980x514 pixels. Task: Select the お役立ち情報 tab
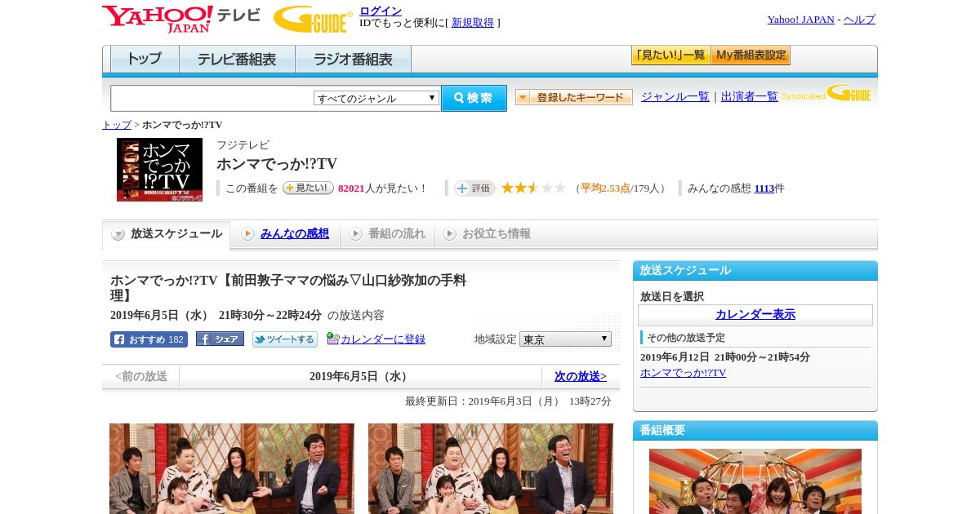click(487, 234)
